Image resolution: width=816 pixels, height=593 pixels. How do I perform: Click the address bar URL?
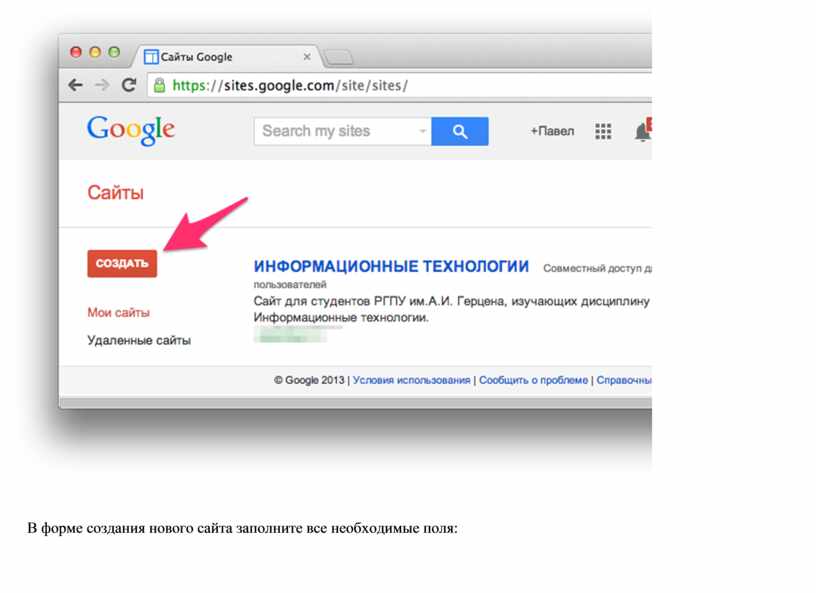pos(290,85)
